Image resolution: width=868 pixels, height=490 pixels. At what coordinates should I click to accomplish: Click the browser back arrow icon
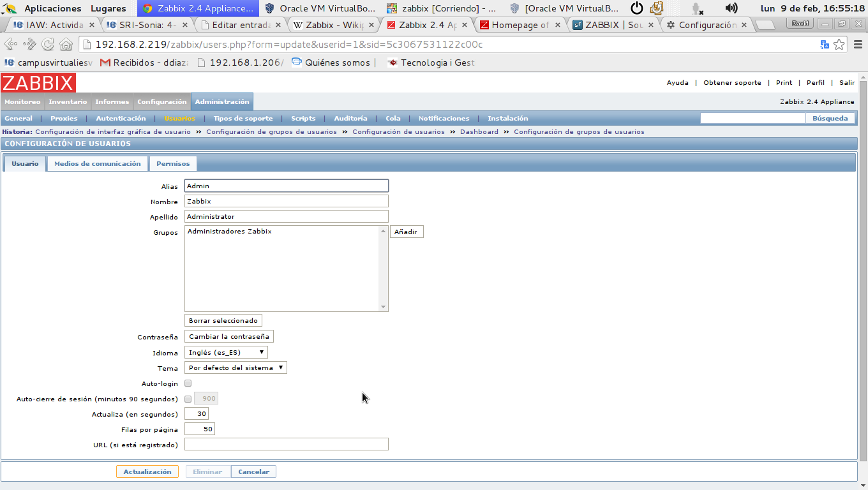tap(10, 45)
